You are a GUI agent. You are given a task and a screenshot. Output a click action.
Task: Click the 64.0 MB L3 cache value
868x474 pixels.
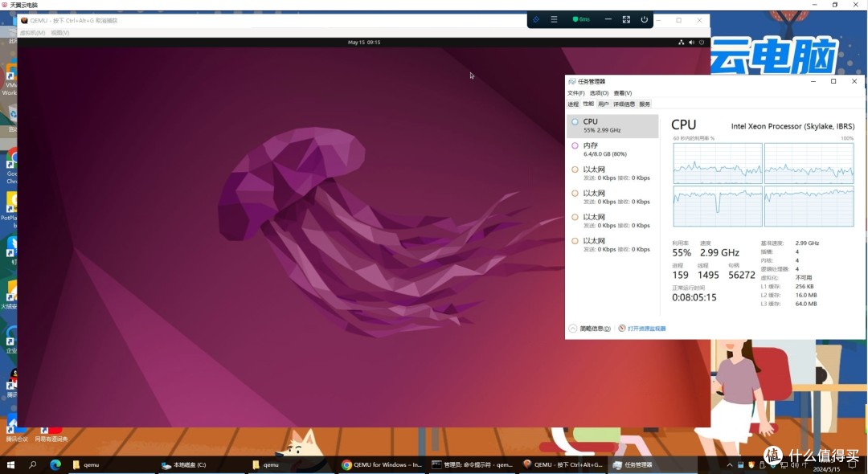[806, 304]
